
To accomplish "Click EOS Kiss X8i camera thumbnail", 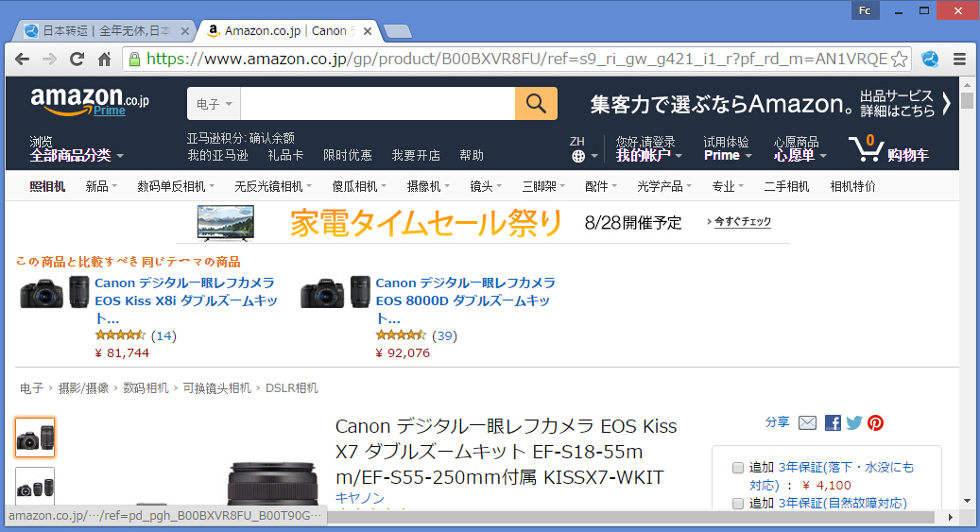I will (x=55, y=293).
